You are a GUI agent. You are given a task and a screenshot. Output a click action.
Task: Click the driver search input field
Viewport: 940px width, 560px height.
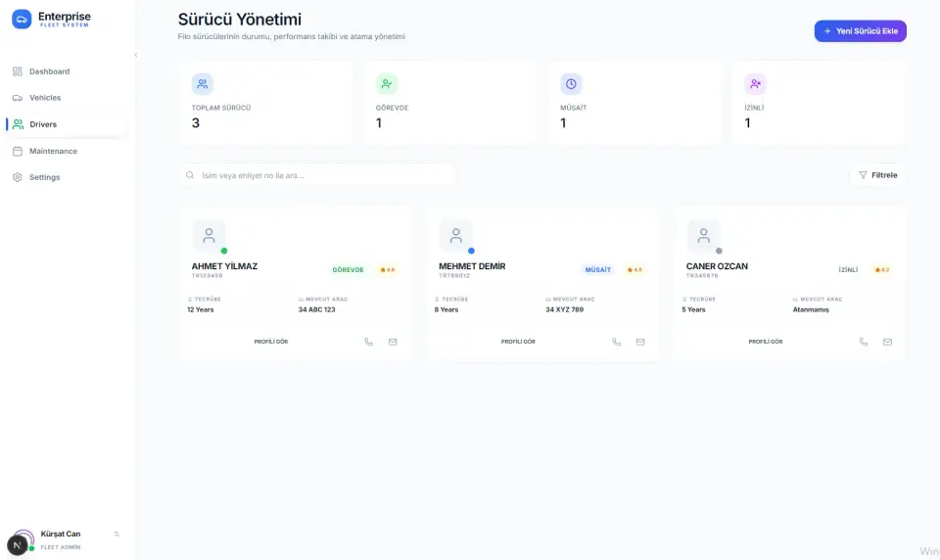click(x=319, y=175)
